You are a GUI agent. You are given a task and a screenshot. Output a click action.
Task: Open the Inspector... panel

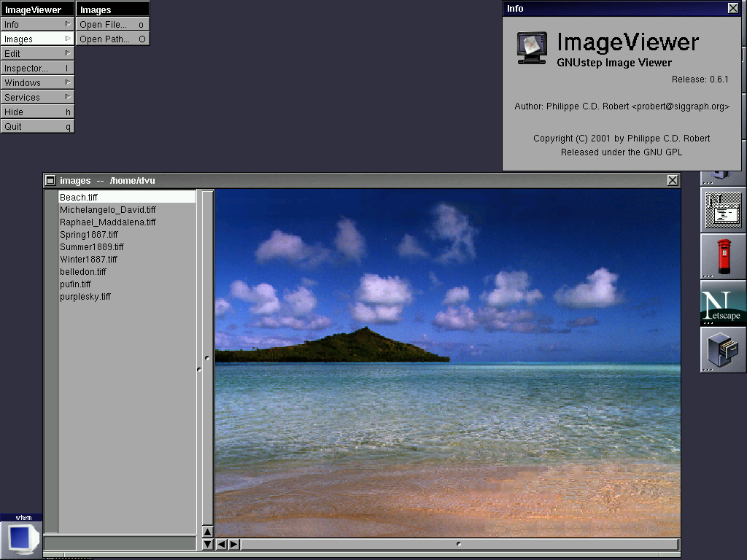click(x=37, y=68)
